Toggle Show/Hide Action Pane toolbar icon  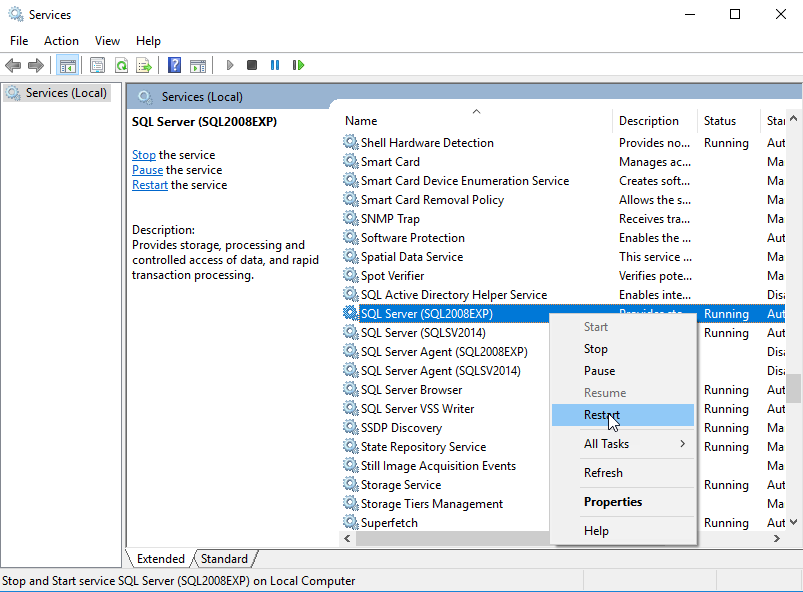coord(198,65)
